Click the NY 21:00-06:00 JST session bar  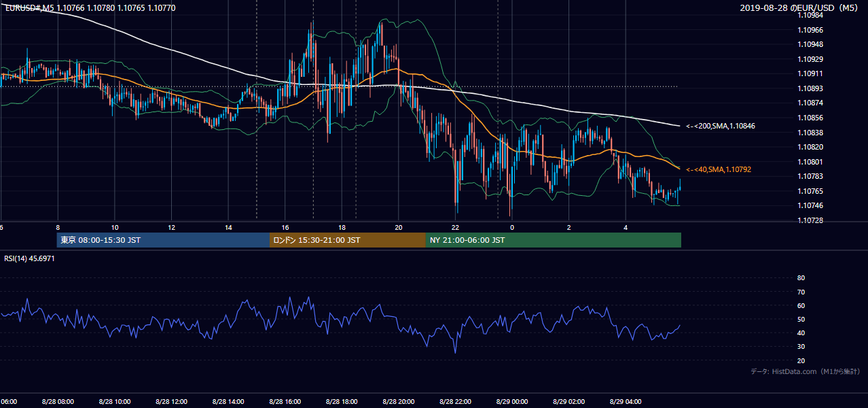554,240
